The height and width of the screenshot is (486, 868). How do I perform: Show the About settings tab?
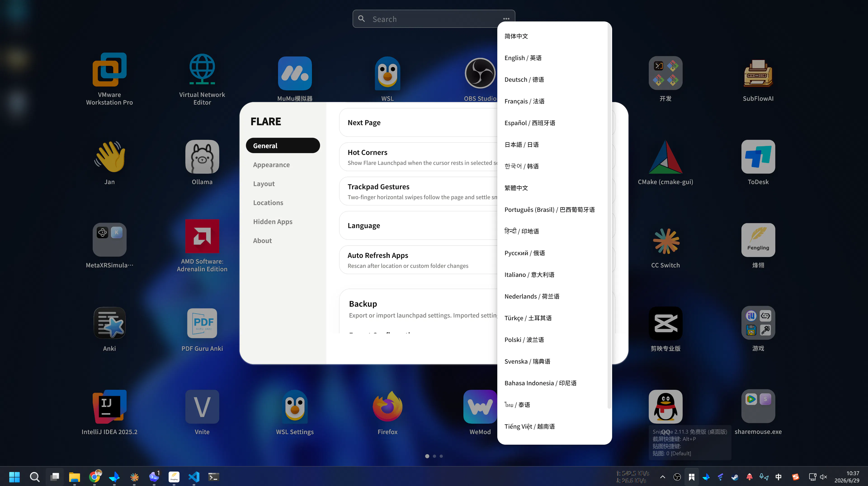[283, 240]
